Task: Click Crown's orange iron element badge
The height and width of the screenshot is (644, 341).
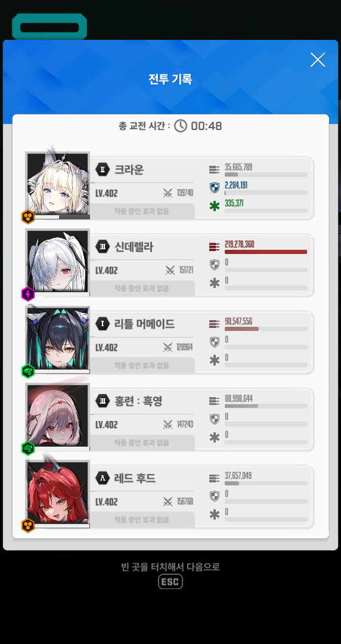Action: coord(28,217)
